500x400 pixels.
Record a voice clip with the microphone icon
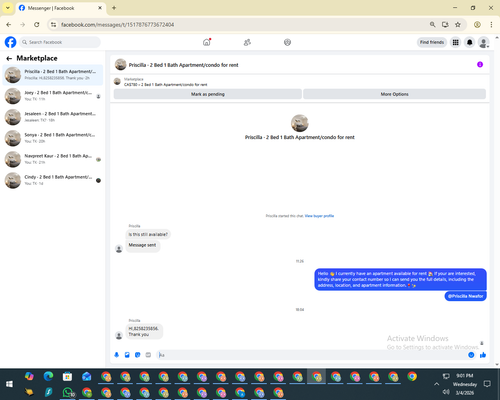tap(116, 355)
